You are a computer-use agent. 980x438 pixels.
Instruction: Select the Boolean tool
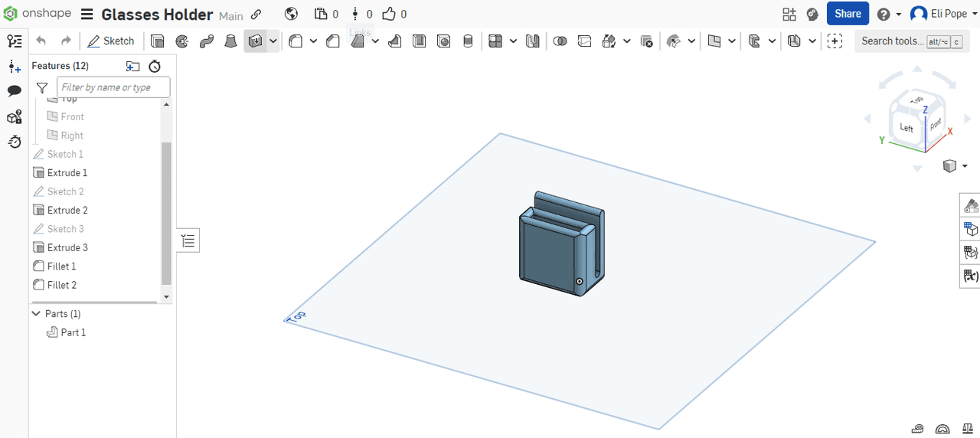tap(560, 41)
